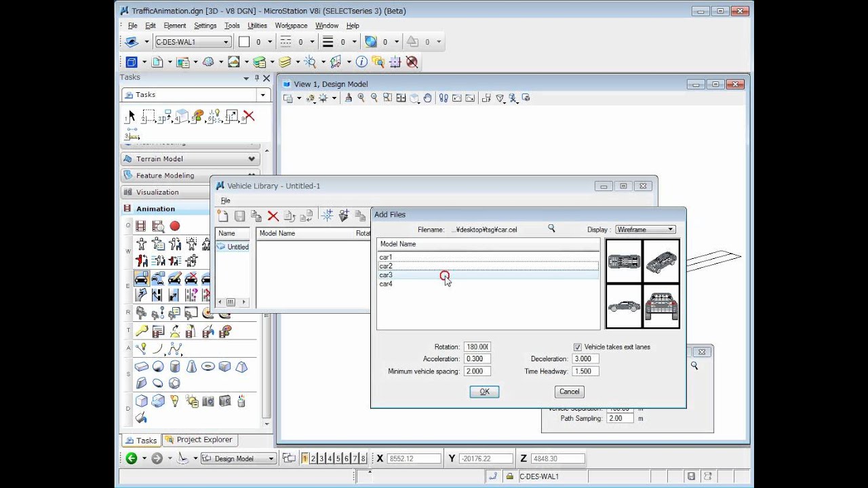Click the green back arrow in status bar
The width and height of the screenshot is (868, 488).
pyautogui.click(x=132, y=458)
